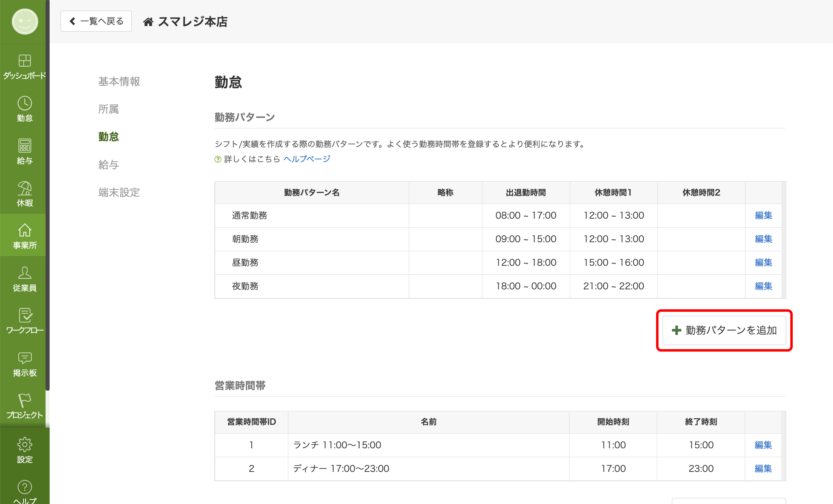
Task: Click the 12:00 ~ 18:00 time cell
Action: coord(526,263)
